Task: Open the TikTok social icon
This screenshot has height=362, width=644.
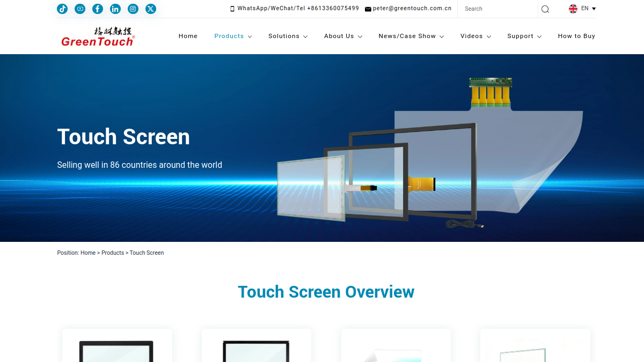Action: tap(62, 9)
